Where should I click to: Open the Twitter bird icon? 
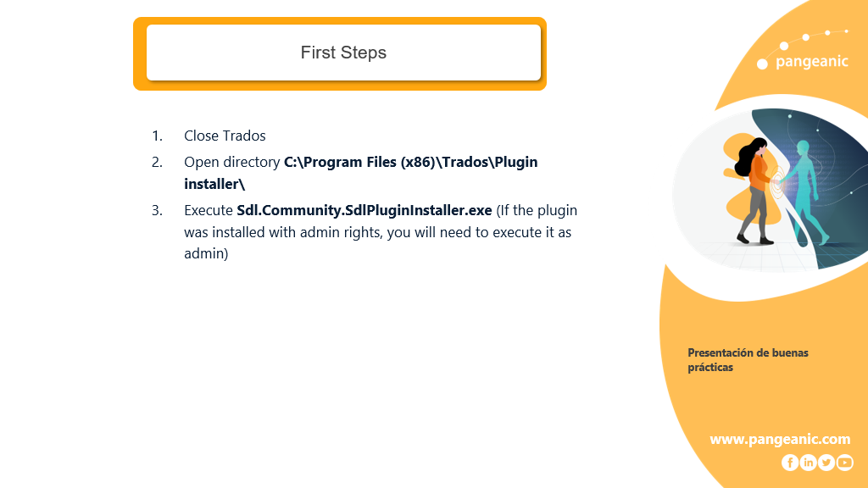[x=826, y=463]
